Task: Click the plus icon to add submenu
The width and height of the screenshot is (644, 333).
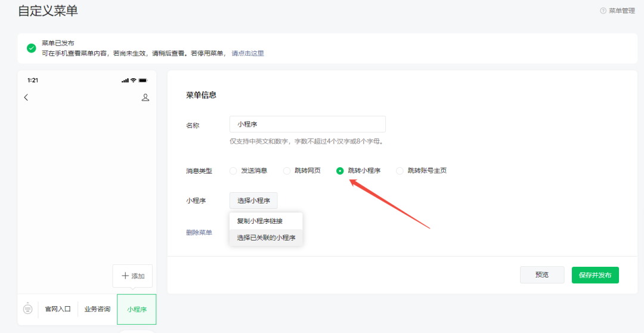Action: point(125,276)
